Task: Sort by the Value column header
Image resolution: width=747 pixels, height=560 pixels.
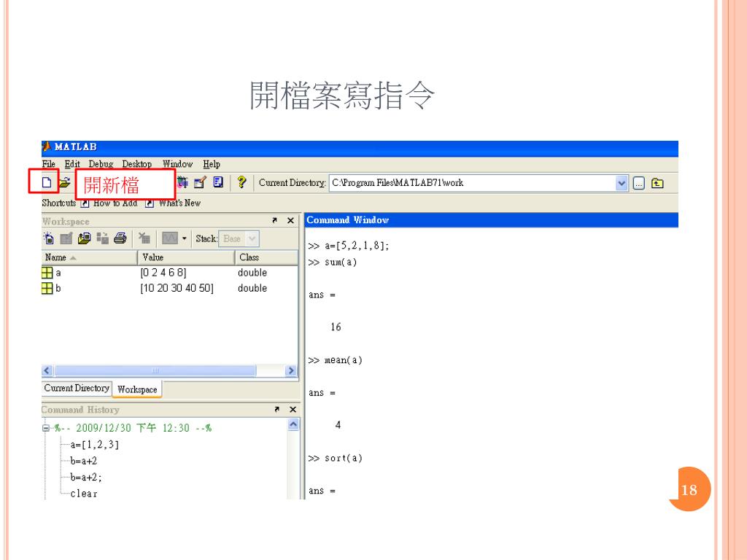Action: [x=186, y=257]
